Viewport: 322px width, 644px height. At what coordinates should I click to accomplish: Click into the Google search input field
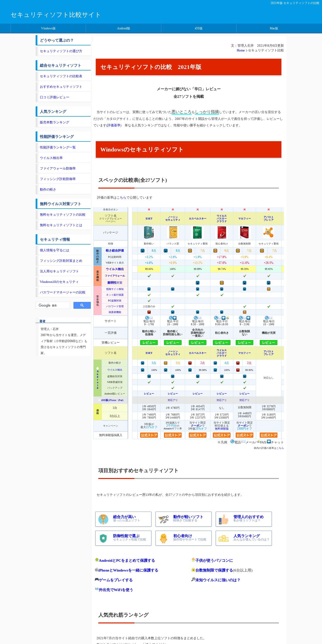coord(53,305)
